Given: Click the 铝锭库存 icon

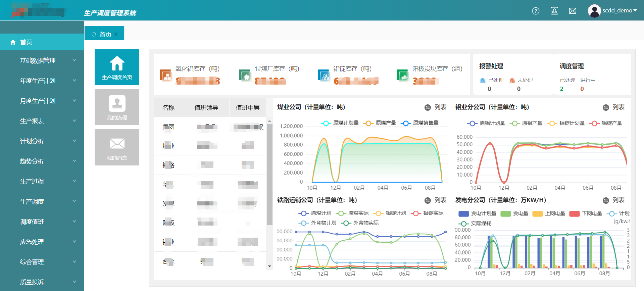Looking at the screenshot, I should (x=324, y=75).
